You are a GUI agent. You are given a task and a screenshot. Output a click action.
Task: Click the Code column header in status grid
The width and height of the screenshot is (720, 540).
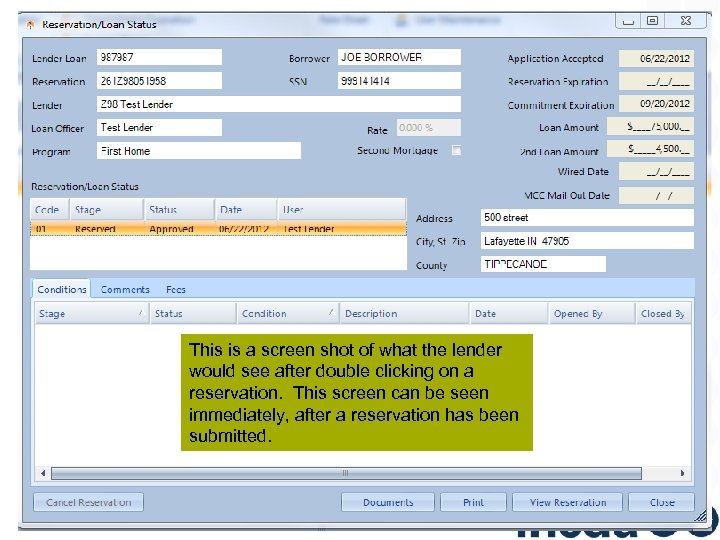(x=50, y=210)
